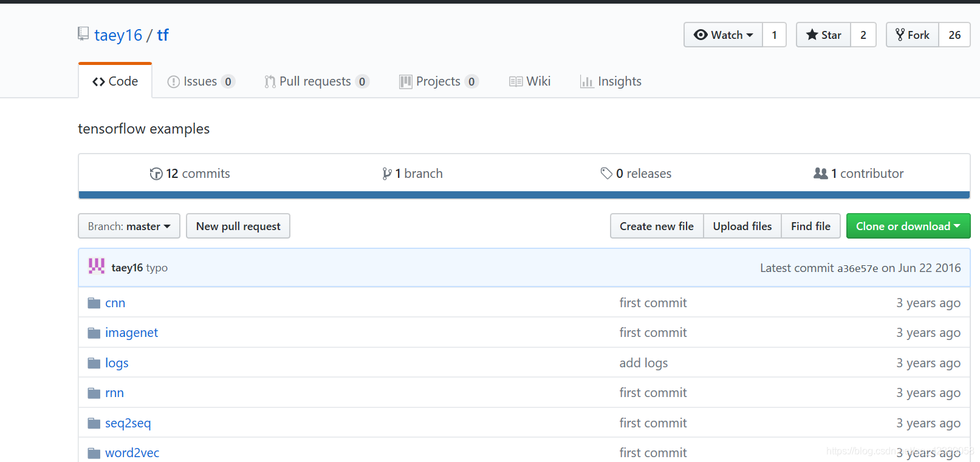Open the taey16 owner profile link
The image size is (980, 462).
click(x=118, y=35)
